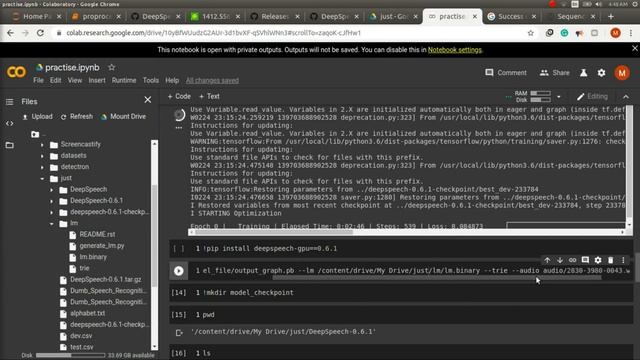Open more cell actions menu
This screenshot has height=360, width=640.
[x=623, y=260]
